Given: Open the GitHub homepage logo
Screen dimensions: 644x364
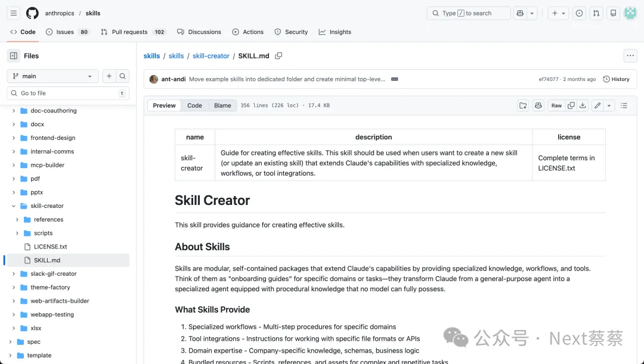Looking at the screenshot, I should pyautogui.click(x=32, y=13).
